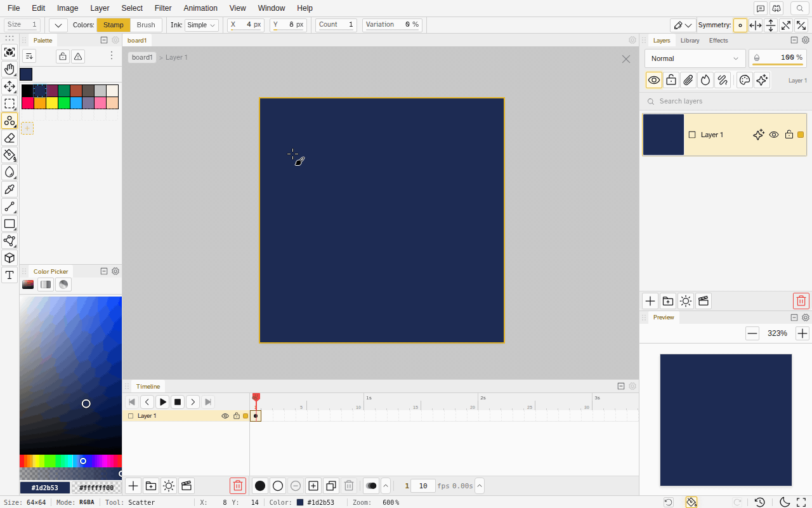The height and width of the screenshot is (508, 812).
Task: Toggle Layer 1 visibility in the Timeline
Action: tap(225, 416)
